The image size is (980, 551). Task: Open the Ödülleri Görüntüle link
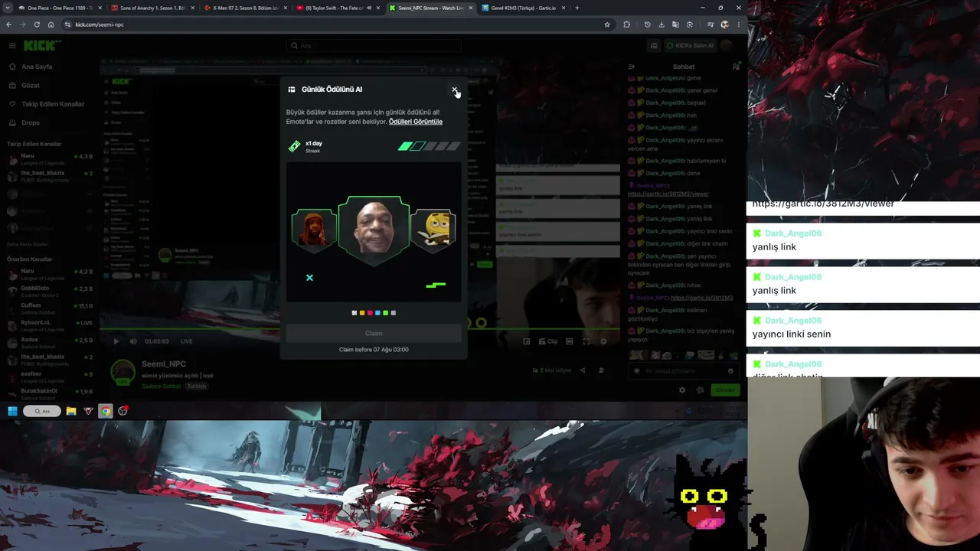point(416,122)
